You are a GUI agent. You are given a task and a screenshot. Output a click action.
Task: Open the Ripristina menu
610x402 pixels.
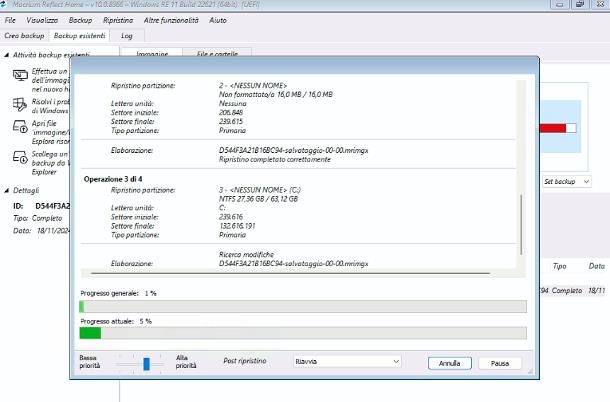coord(118,20)
